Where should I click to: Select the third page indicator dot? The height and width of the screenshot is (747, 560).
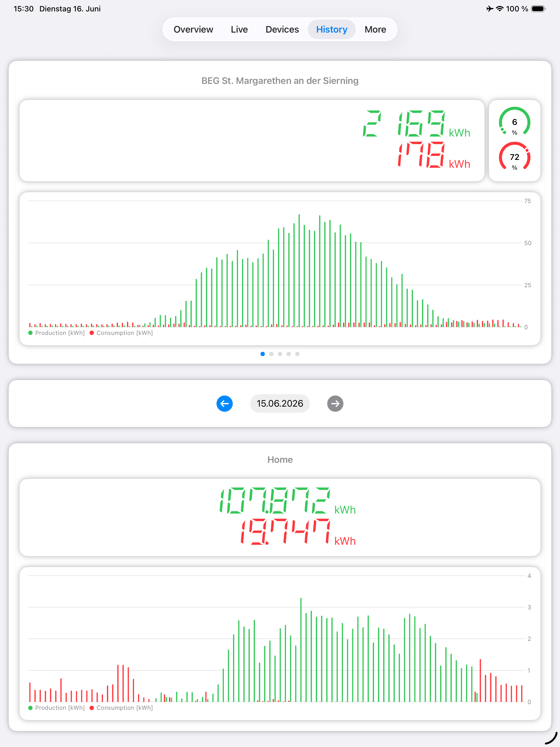coord(280,354)
